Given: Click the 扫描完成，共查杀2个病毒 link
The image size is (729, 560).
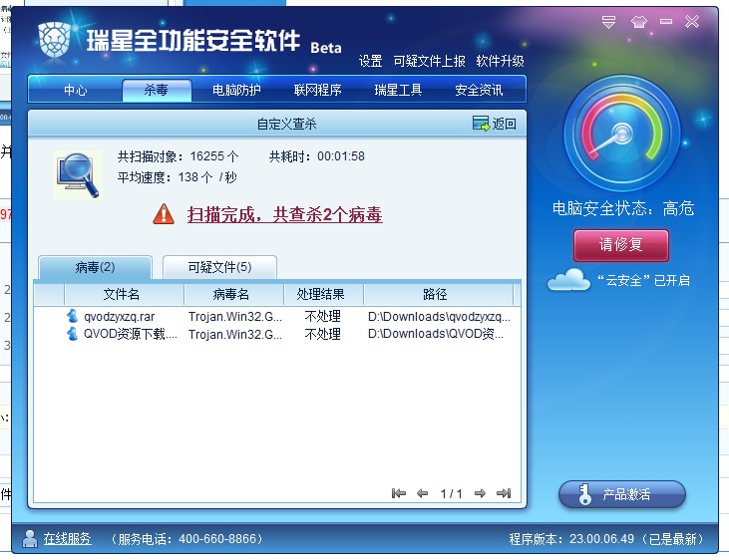Looking at the screenshot, I should point(284,214).
